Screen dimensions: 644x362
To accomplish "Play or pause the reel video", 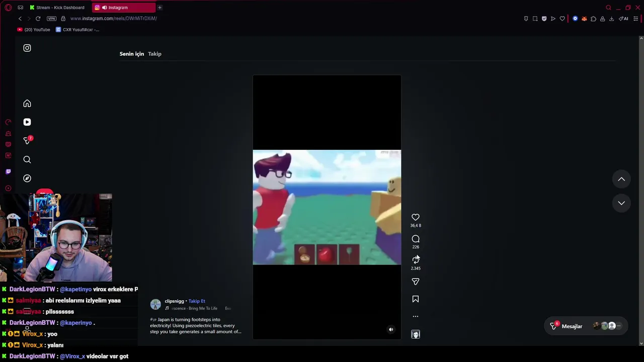I will (x=327, y=207).
